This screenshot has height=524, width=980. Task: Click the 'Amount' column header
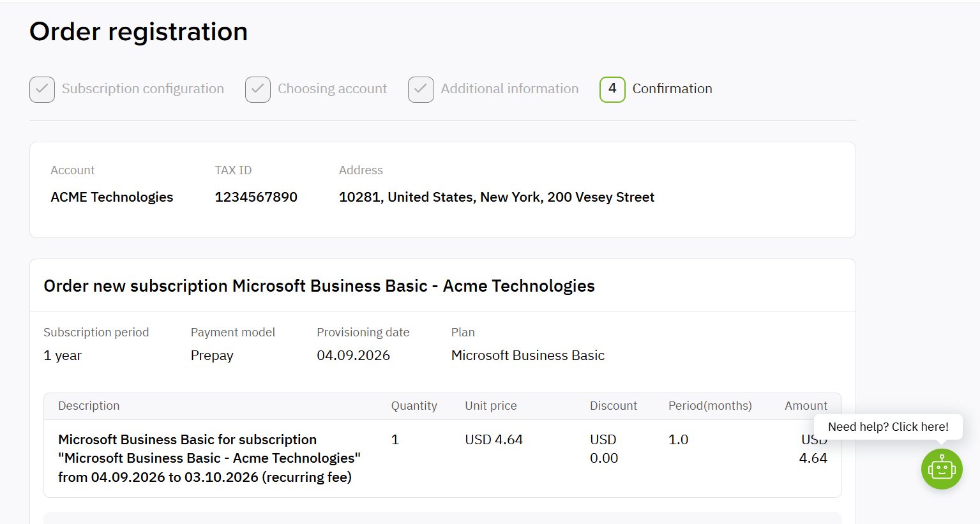pyautogui.click(x=806, y=406)
